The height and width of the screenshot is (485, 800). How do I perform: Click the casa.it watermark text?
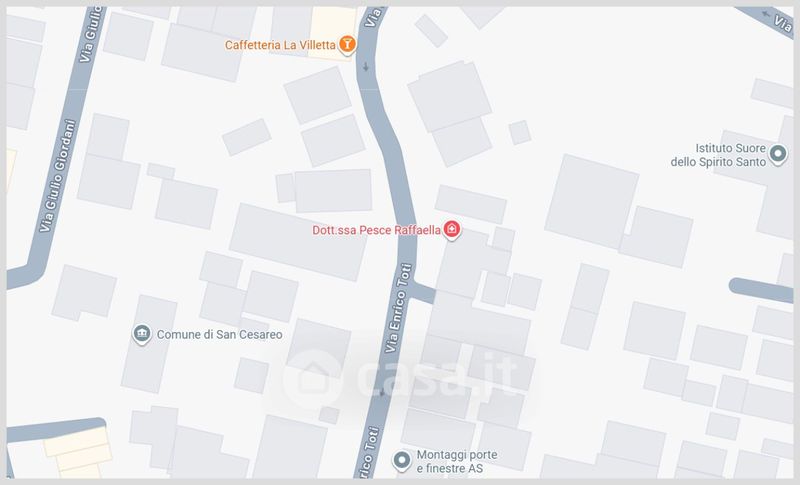pos(438,376)
